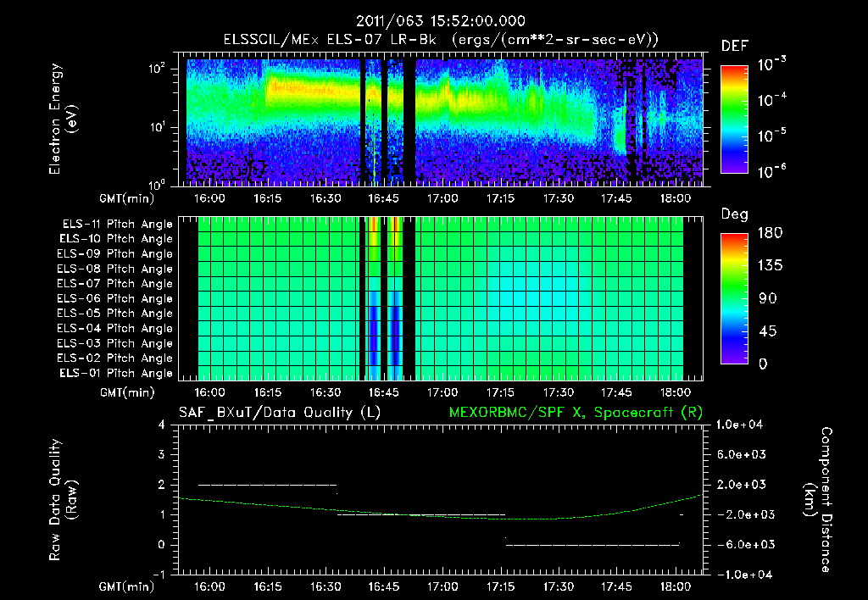Click "GMT(min)" under the electron energy spectrogram
The image size is (868, 600).
click(x=127, y=198)
